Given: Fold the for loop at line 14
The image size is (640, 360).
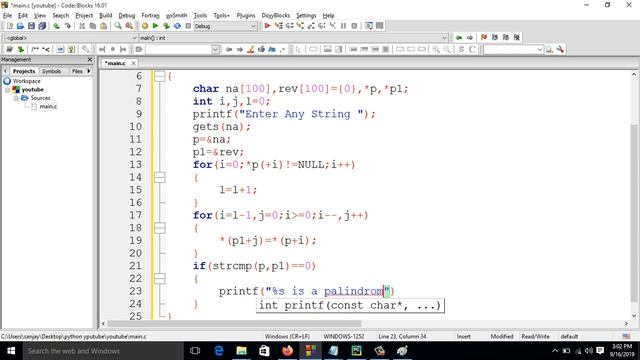Looking at the screenshot, I should 160,178.
